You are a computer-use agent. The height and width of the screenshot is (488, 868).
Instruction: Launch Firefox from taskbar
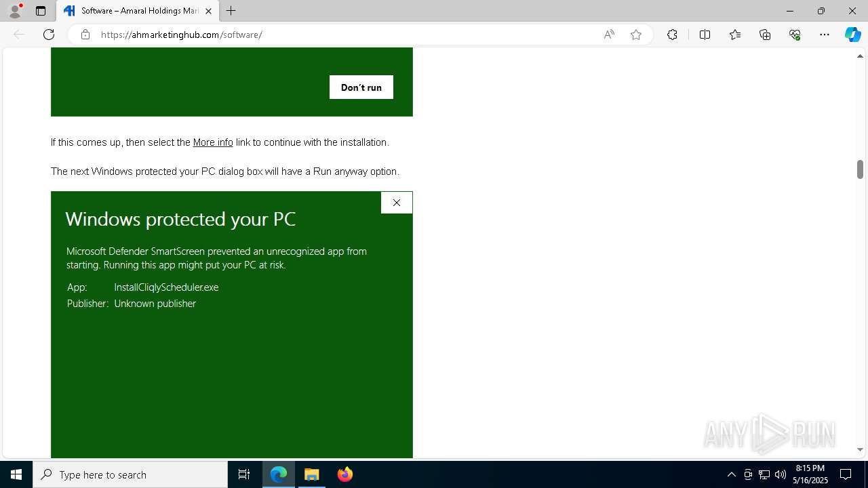[x=345, y=474]
